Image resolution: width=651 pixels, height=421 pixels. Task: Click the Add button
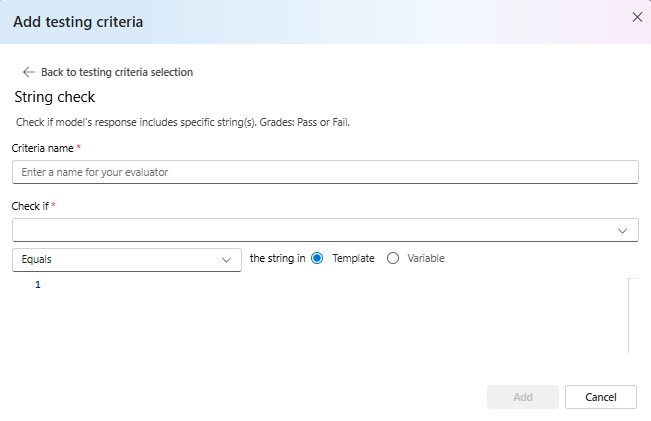(x=523, y=397)
